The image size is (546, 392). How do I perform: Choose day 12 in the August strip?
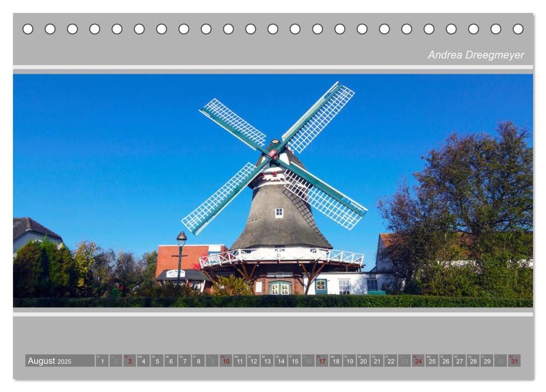[253, 360]
